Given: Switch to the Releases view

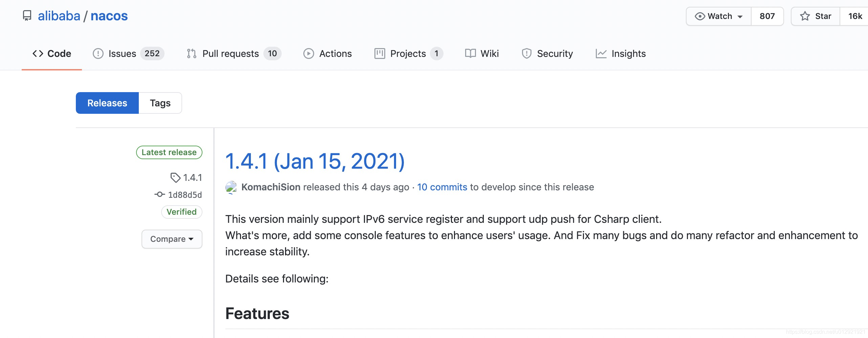Looking at the screenshot, I should pos(107,103).
